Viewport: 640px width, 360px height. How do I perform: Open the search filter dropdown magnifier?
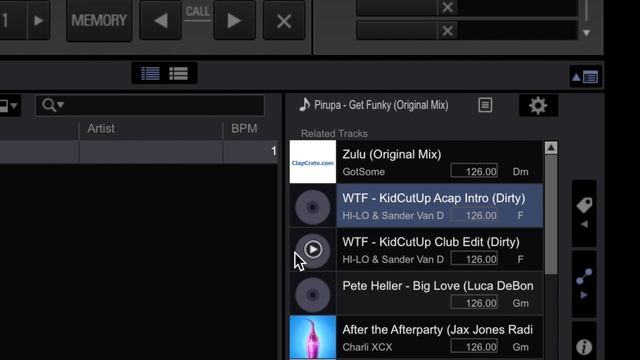pyautogui.click(x=53, y=105)
